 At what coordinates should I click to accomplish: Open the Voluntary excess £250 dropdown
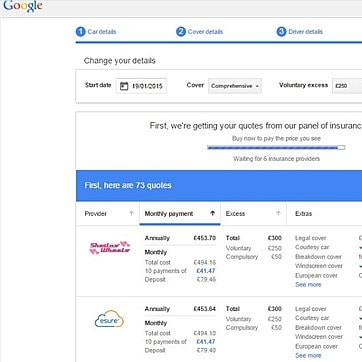347,86
